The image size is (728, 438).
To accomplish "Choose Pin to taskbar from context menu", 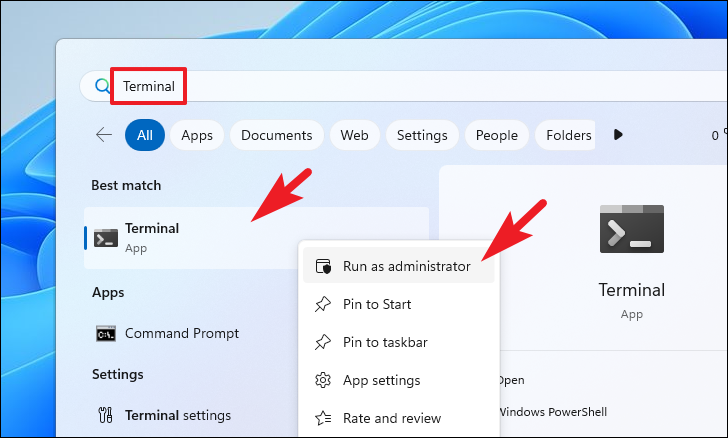I will click(x=398, y=342).
